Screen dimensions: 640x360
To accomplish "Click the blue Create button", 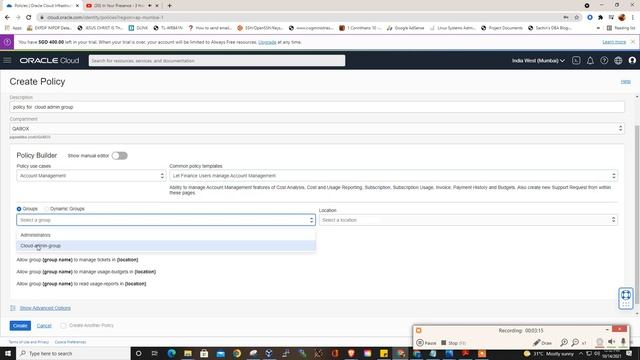I will pos(20,326).
